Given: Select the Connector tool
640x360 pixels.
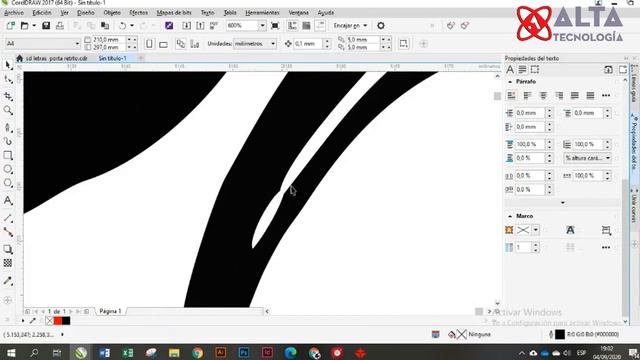Looking at the screenshot, I should coord(8,232).
